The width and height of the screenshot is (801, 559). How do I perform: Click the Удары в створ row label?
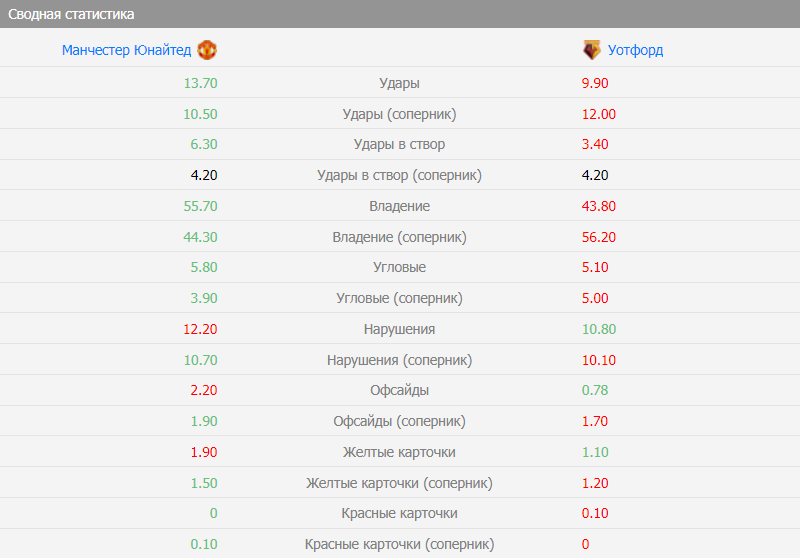[x=399, y=144]
